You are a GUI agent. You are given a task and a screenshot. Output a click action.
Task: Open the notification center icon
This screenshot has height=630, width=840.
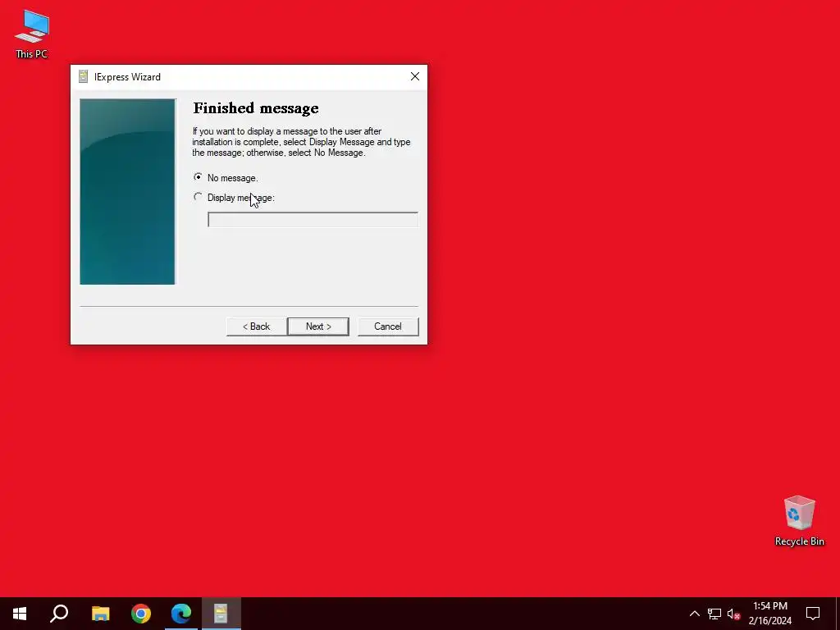click(x=813, y=614)
